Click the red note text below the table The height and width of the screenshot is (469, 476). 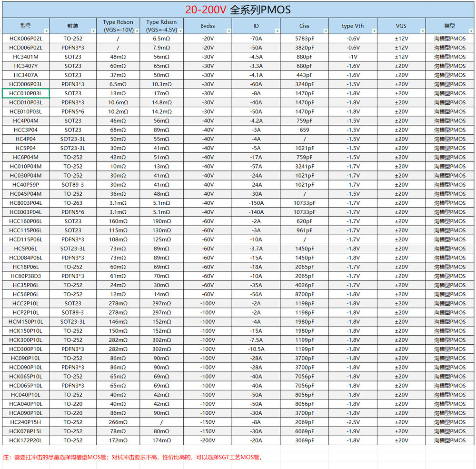point(133,457)
